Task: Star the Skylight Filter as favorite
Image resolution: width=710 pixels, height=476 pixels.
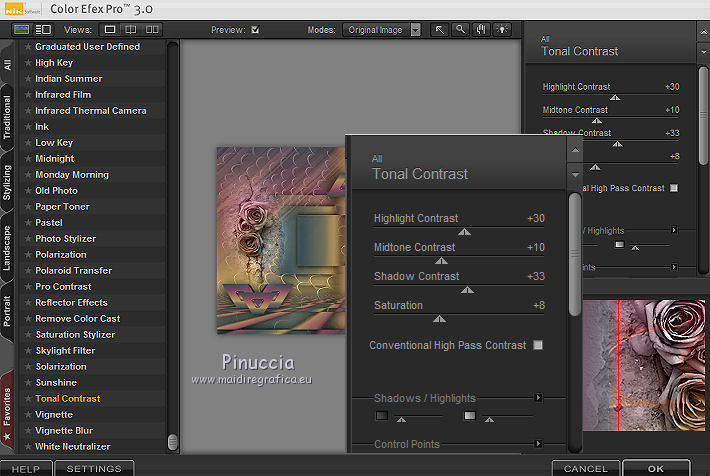Action: 28,351
